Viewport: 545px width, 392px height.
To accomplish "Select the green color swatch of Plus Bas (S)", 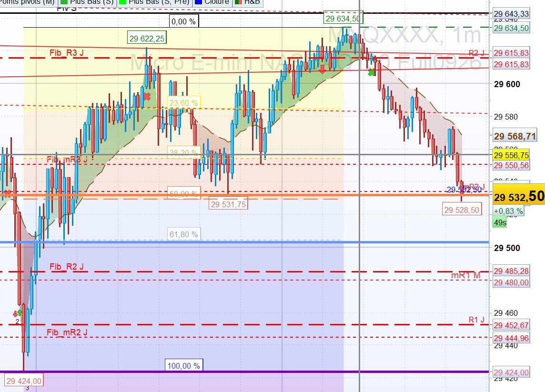I will pyautogui.click(x=64, y=2).
